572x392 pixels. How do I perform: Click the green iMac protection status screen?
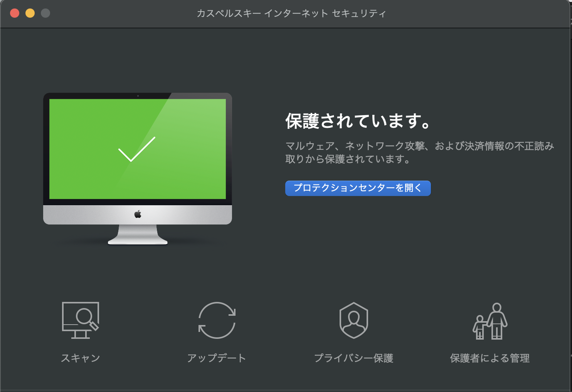point(138,149)
